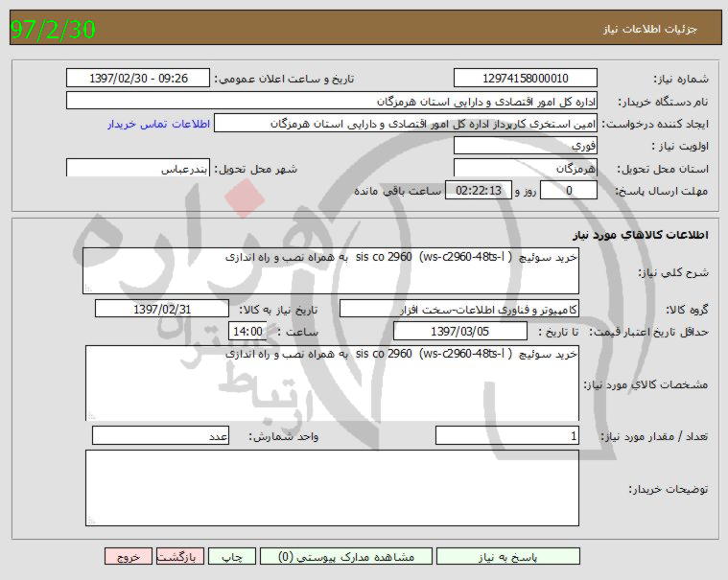This screenshot has height=580, width=728.
Task: Click the تاریخ نیاز به کالا field 1397/02/31
Action: 162,309
